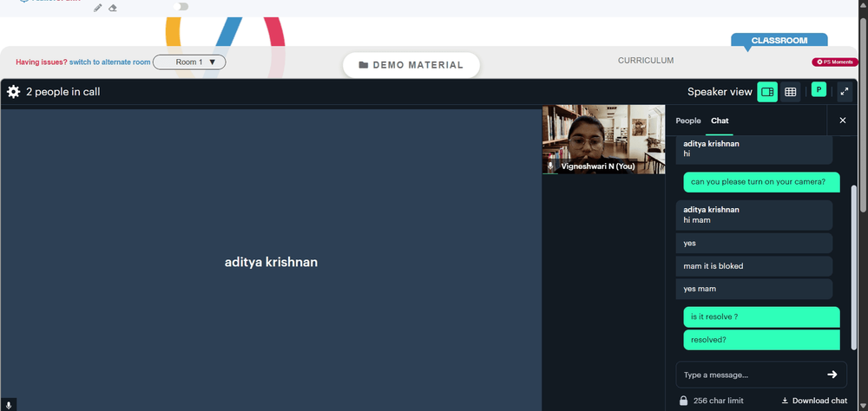868x411 pixels.
Task: Select the Classroom tab
Action: coord(779,41)
